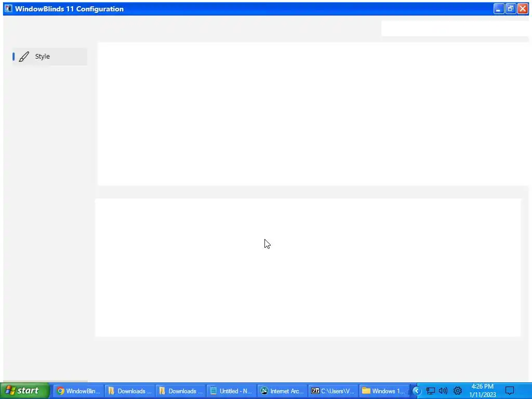Open the Windows 1... folder taskbar button
Image resolution: width=532 pixels, height=399 pixels.
[x=384, y=391]
